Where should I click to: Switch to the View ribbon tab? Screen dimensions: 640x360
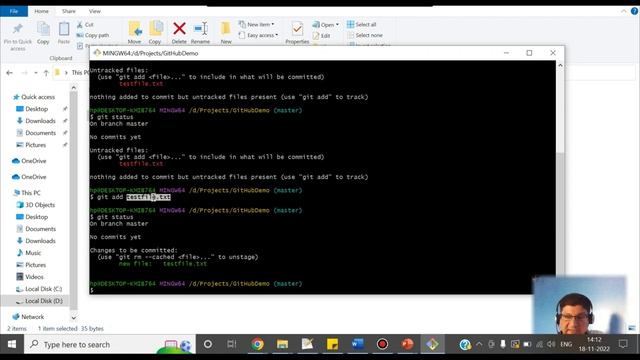click(x=94, y=11)
